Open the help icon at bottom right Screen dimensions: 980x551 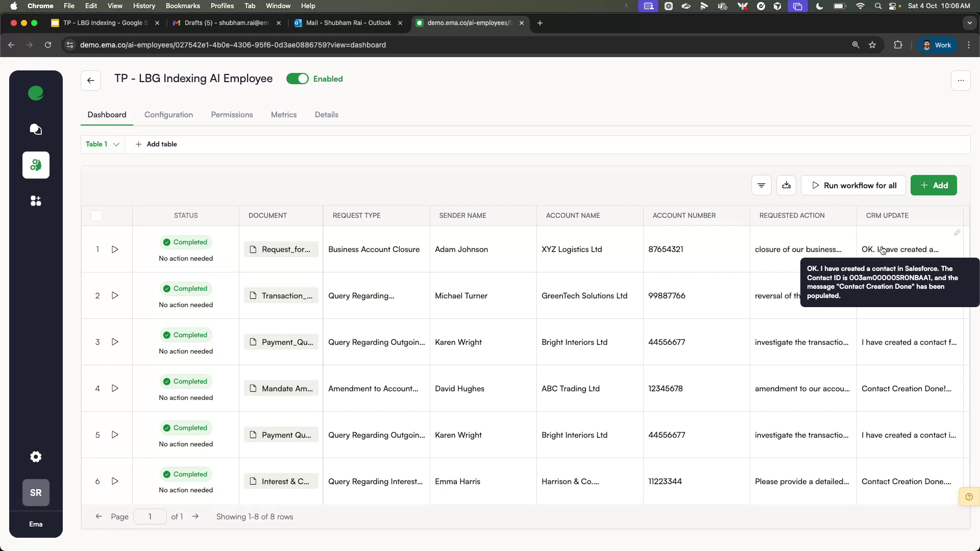click(969, 496)
